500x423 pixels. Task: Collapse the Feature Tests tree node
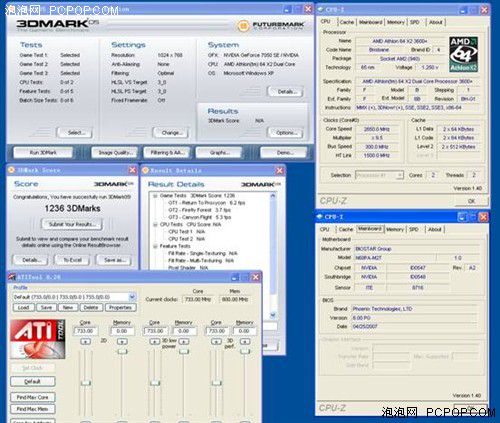tap(155, 246)
